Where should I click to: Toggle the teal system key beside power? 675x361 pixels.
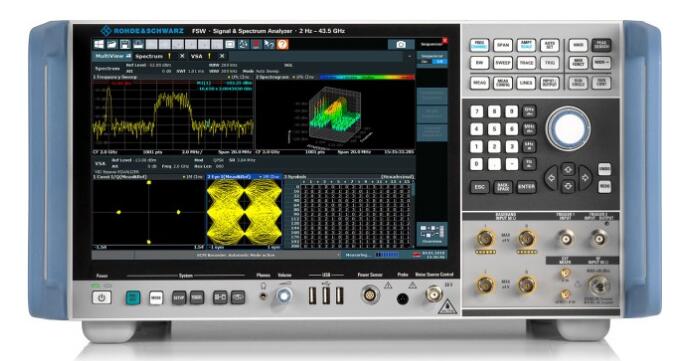click(133, 297)
